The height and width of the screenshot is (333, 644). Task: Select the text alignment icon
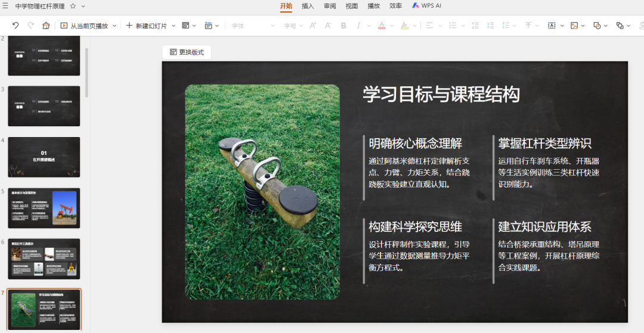(429, 26)
